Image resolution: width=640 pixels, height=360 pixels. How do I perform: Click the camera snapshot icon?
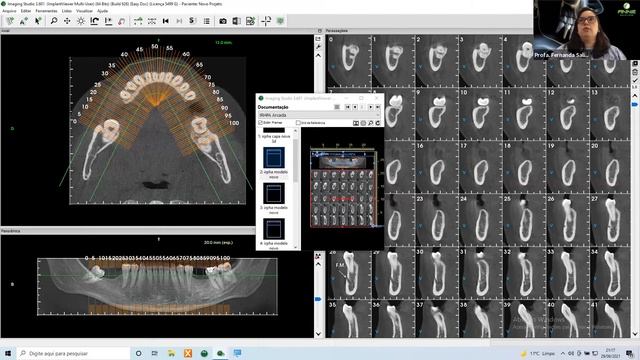(x=223, y=21)
